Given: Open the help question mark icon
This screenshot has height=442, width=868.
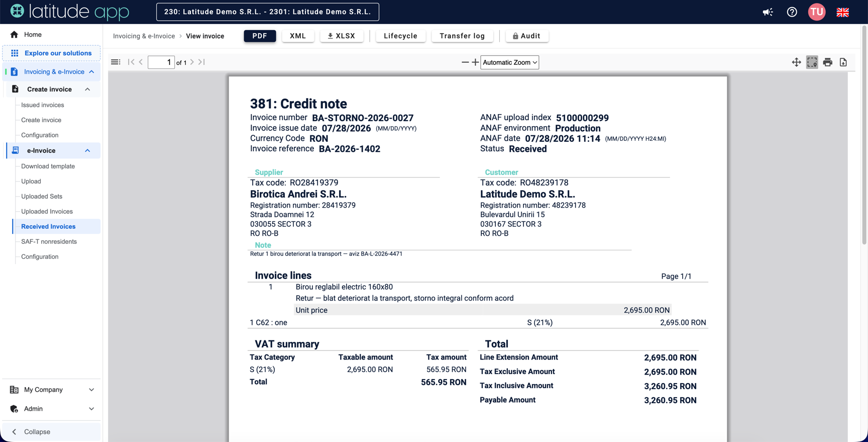Looking at the screenshot, I should coord(792,12).
